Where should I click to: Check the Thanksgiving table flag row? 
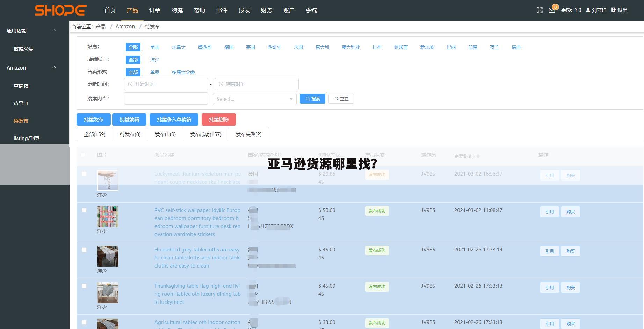click(x=84, y=286)
